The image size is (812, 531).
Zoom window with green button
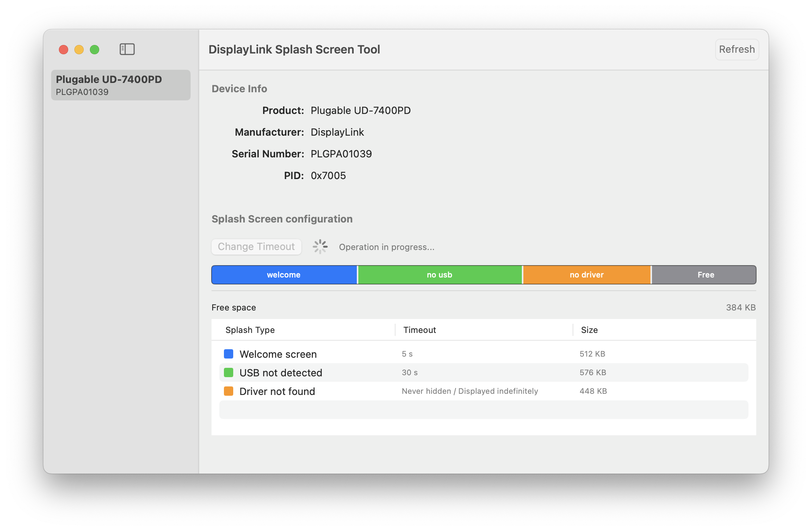[x=95, y=50]
